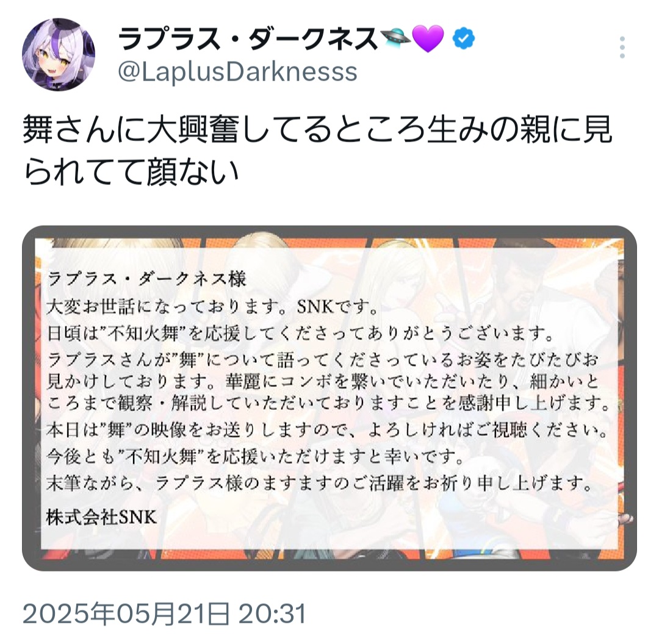The height and width of the screenshot is (644, 659).
Task: Open the display name ラプラス・ダークネス
Action: coord(248,38)
